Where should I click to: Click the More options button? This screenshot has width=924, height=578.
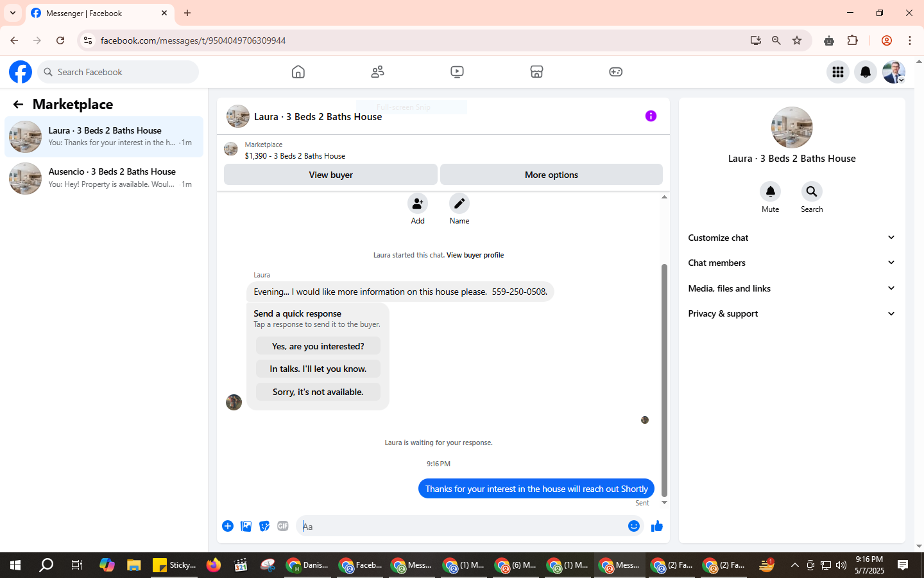551,175
